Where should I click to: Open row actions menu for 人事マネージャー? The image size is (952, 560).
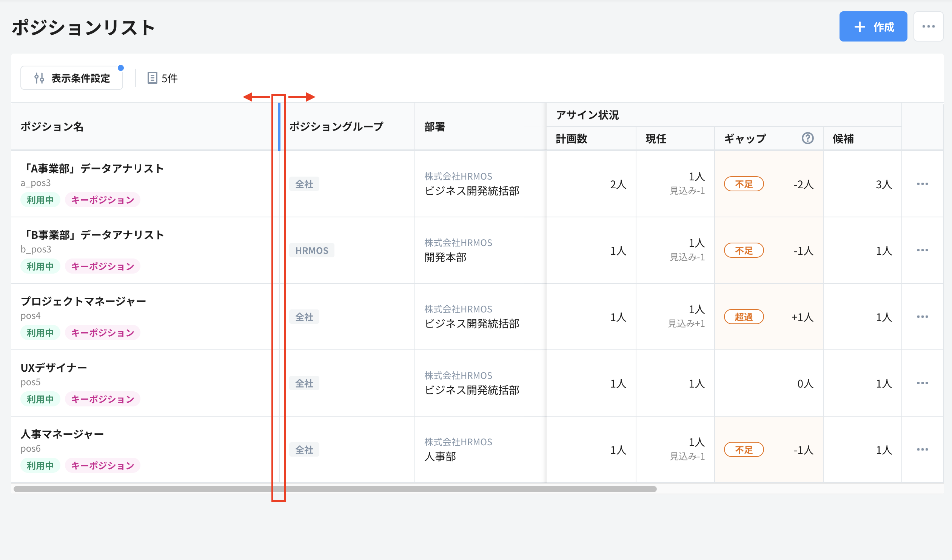[x=922, y=449]
